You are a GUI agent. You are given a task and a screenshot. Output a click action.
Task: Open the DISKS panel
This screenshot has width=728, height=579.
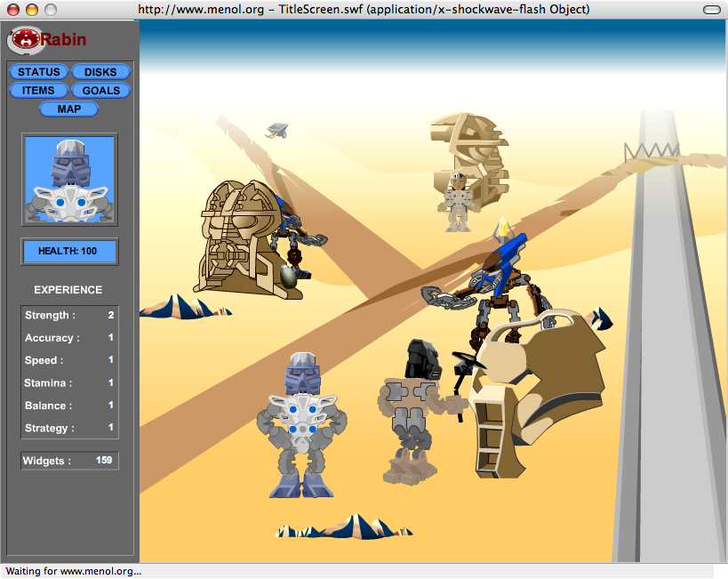click(100, 72)
